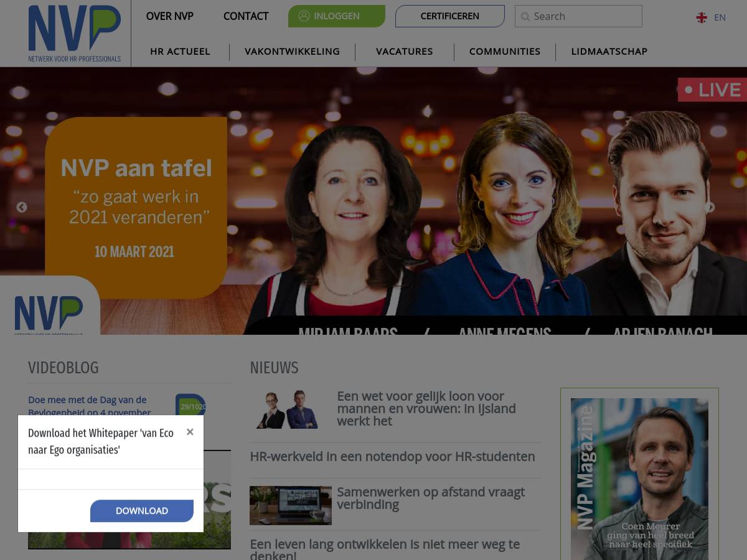Click the user icon on Inloggen button
Viewport: 747px width, 560px height.
304,16
